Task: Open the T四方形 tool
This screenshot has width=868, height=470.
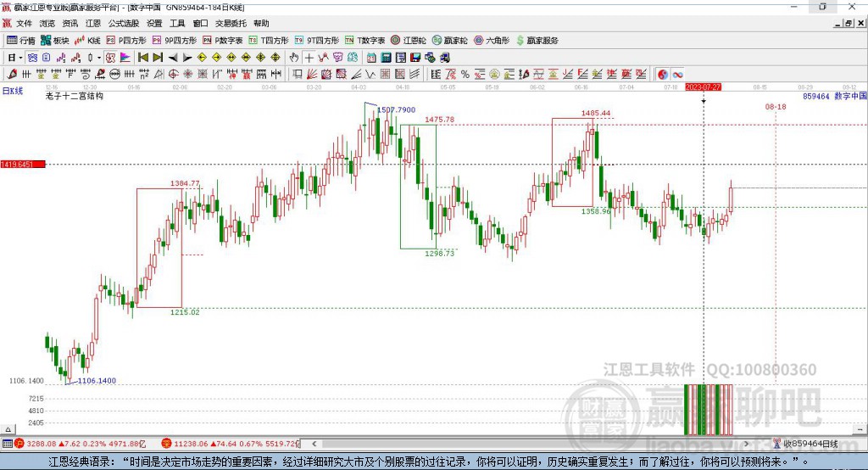Action: [x=269, y=41]
